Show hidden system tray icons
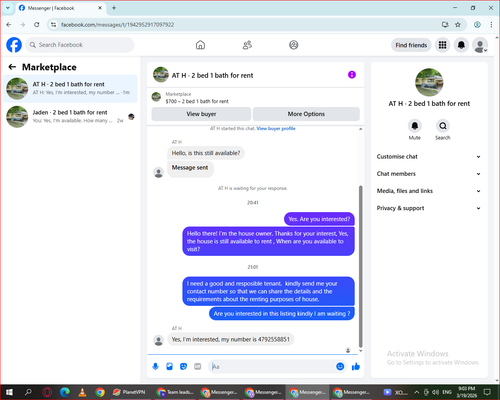This screenshot has height=400, width=500. coord(417,392)
